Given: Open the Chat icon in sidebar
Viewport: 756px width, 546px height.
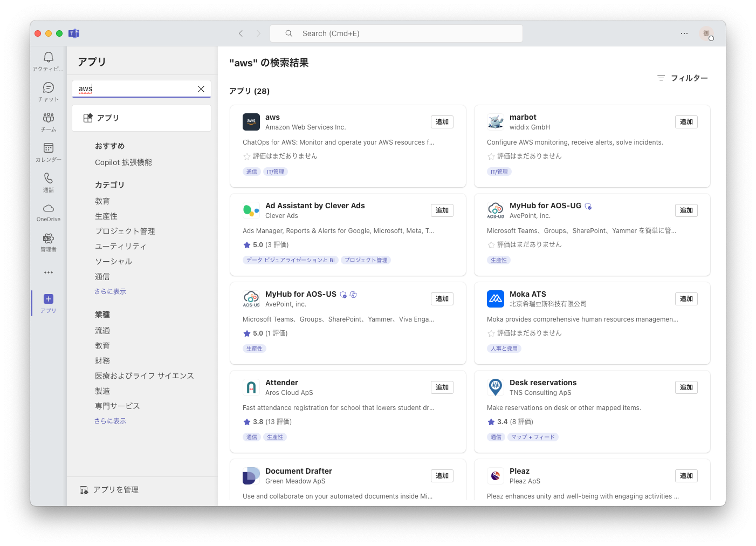Looking at the screenshot, I should pyautogui.click(x=49, y=87).
